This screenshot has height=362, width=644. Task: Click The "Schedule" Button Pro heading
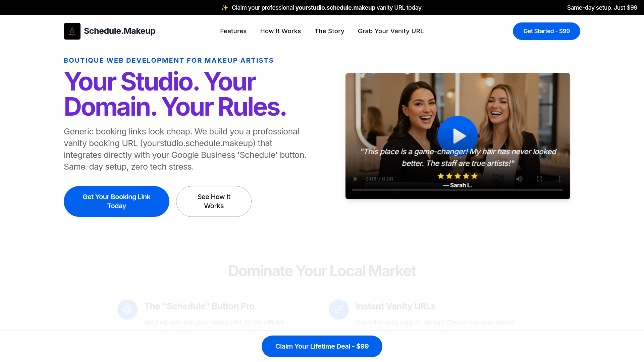[199, 306]
